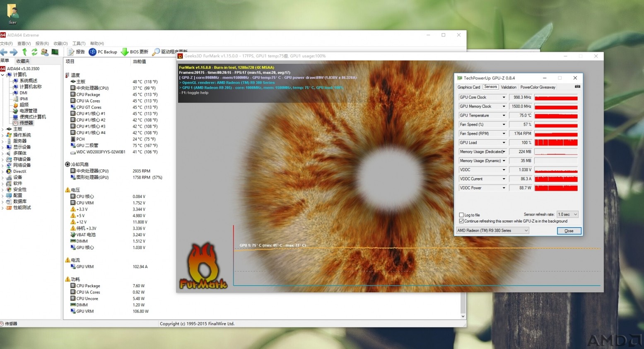This screenshot has width=644, height=349.
Task: Select the GPU 二极管 temperature row
Action: coord(113,145)
